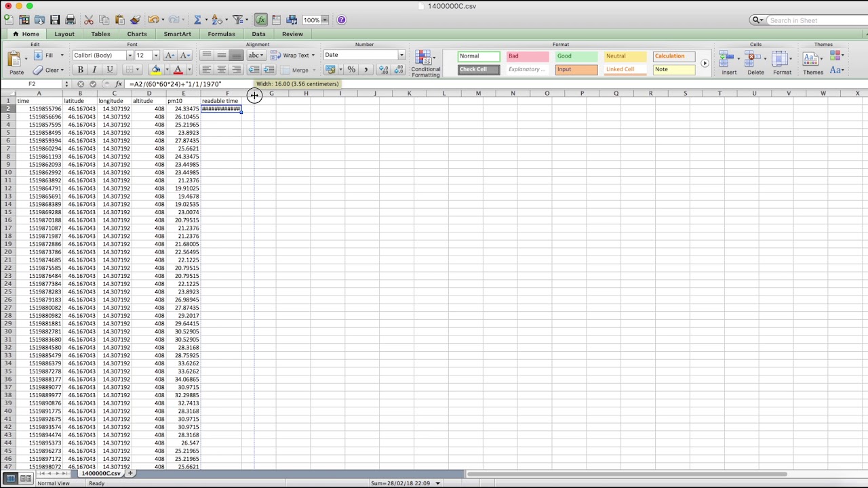
Task: Click the Decrease decimal icon
Action: [397, 69]
